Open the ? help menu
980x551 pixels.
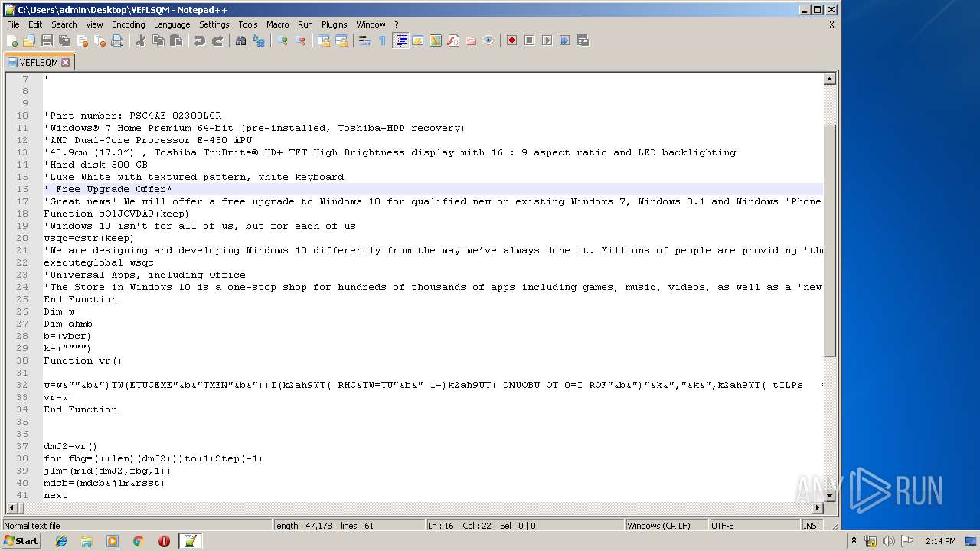click(x=396, y=24)
